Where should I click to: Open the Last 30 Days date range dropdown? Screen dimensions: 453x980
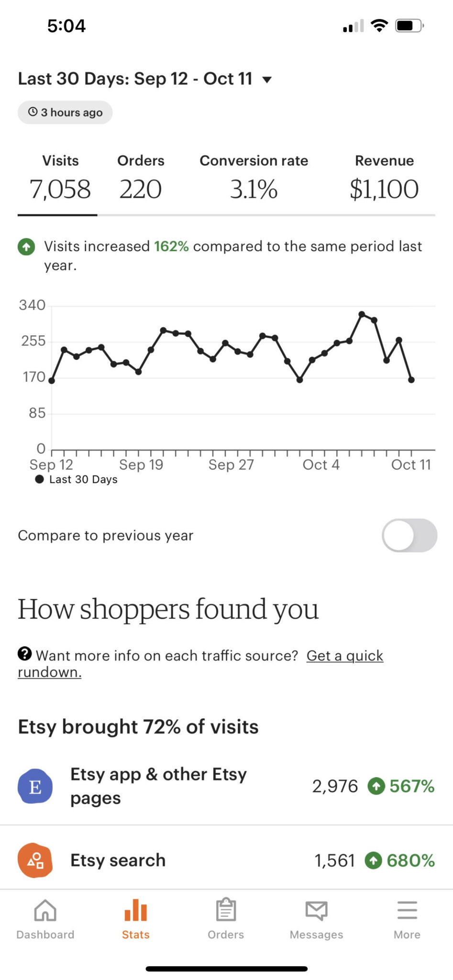click(145, 79)
